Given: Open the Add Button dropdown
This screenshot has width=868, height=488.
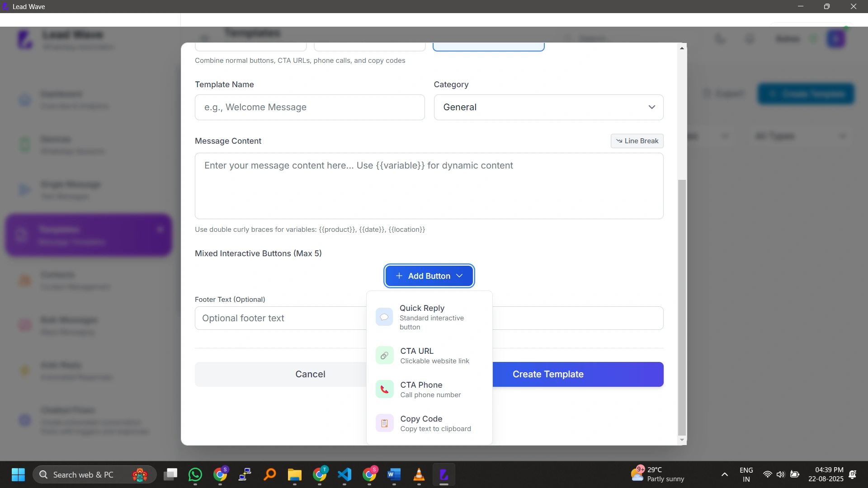Looking at the screenshot, I should [x=429, y=276].
